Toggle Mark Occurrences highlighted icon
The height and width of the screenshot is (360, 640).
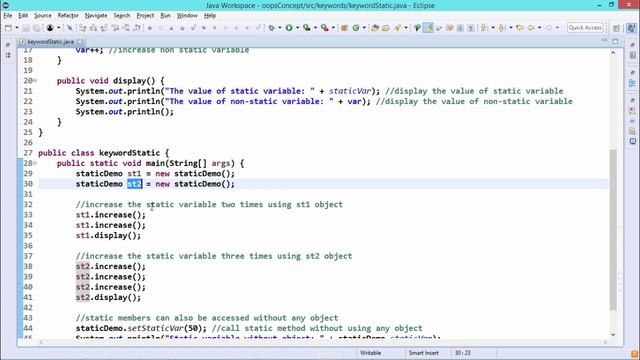(x=428, y=28)
